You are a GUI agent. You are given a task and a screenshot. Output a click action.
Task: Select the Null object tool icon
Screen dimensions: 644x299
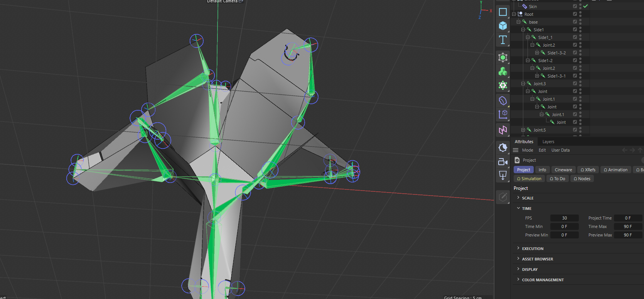pyautogui.click(x=503, y=12)
